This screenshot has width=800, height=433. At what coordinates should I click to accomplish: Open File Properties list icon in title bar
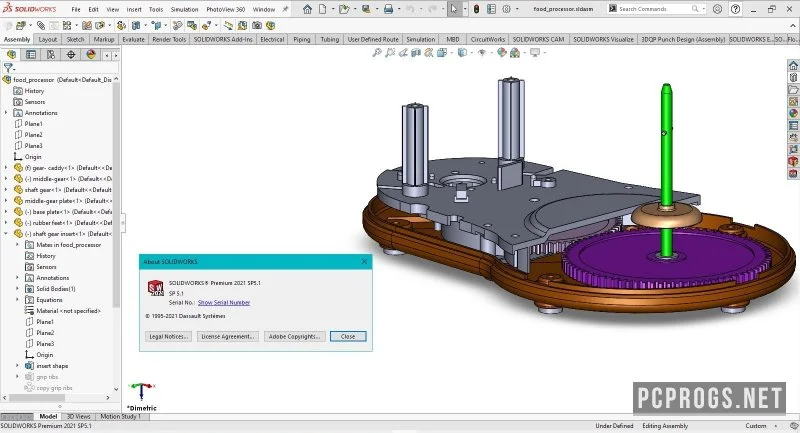(491, 9)
